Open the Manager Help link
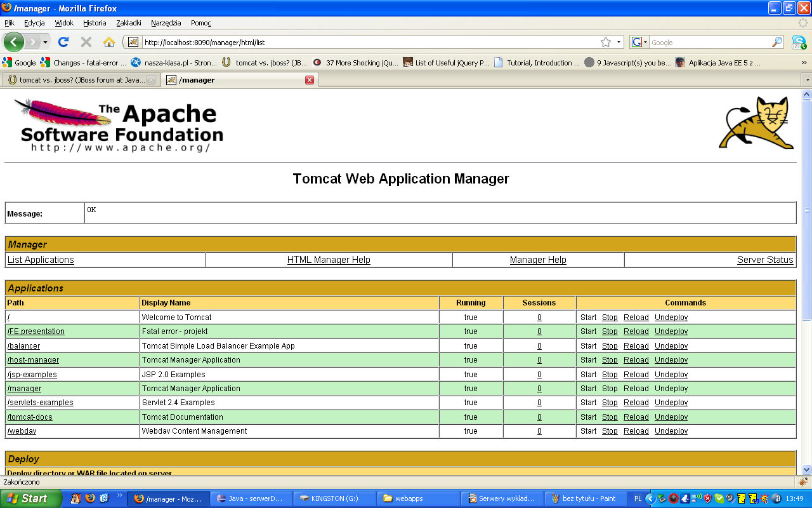812x508 pixels. coord(538,260)
